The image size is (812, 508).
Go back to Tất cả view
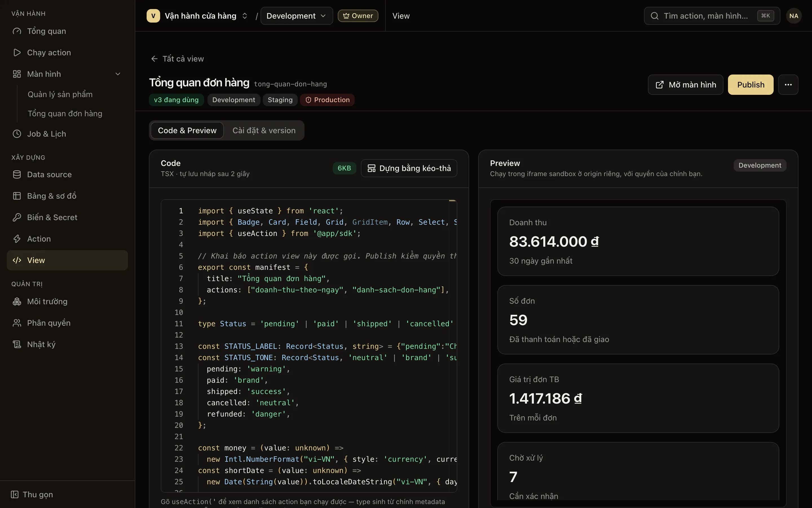point(177,59)
